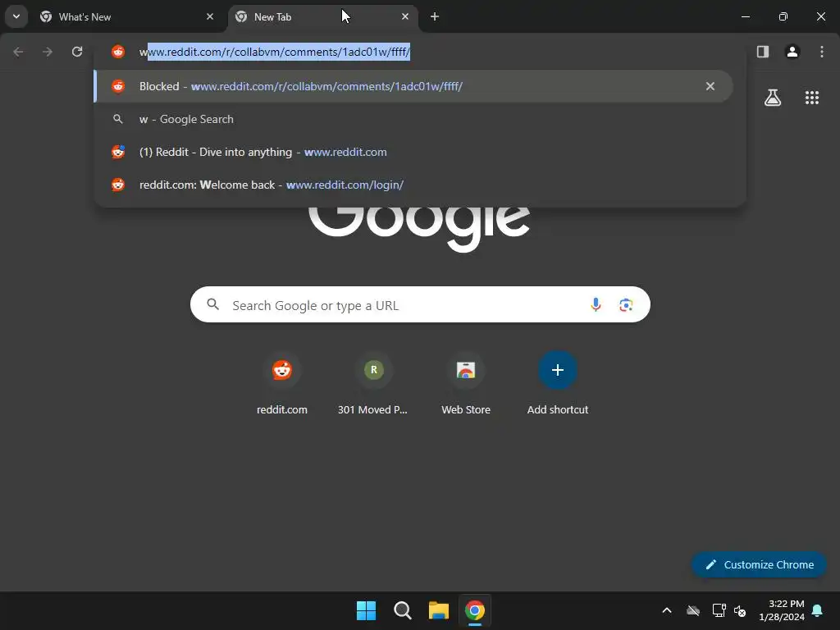Open the Web Store shortcut
Screen dimensions: 840x630
tap(466, 384)
